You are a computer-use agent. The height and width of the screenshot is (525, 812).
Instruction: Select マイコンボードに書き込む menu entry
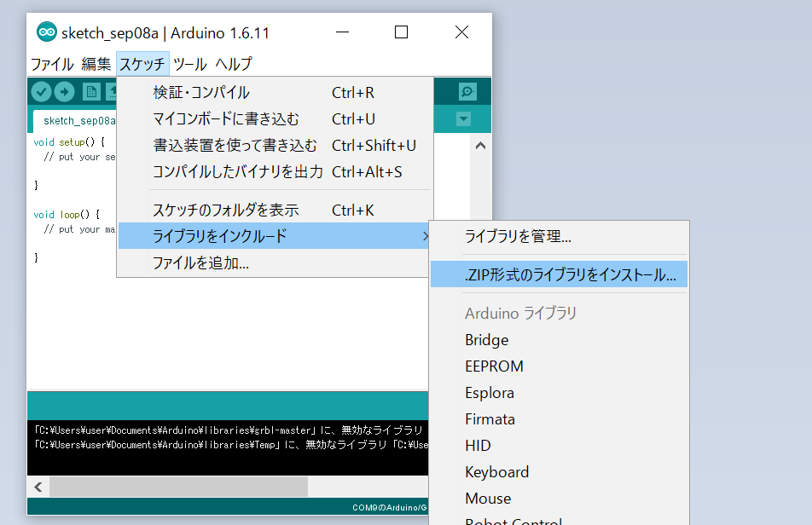275,119
